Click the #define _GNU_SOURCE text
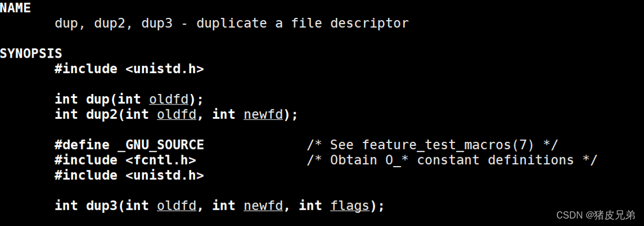 pos(130,145)
